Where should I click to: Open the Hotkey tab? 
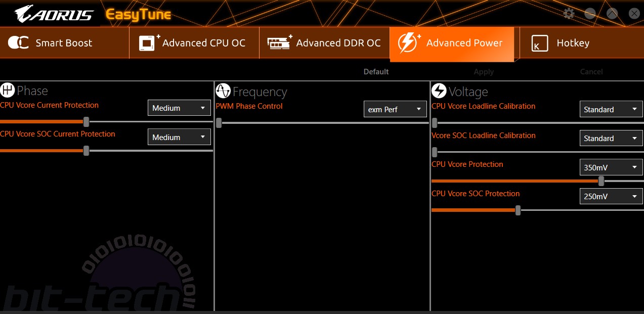(582, 43)
